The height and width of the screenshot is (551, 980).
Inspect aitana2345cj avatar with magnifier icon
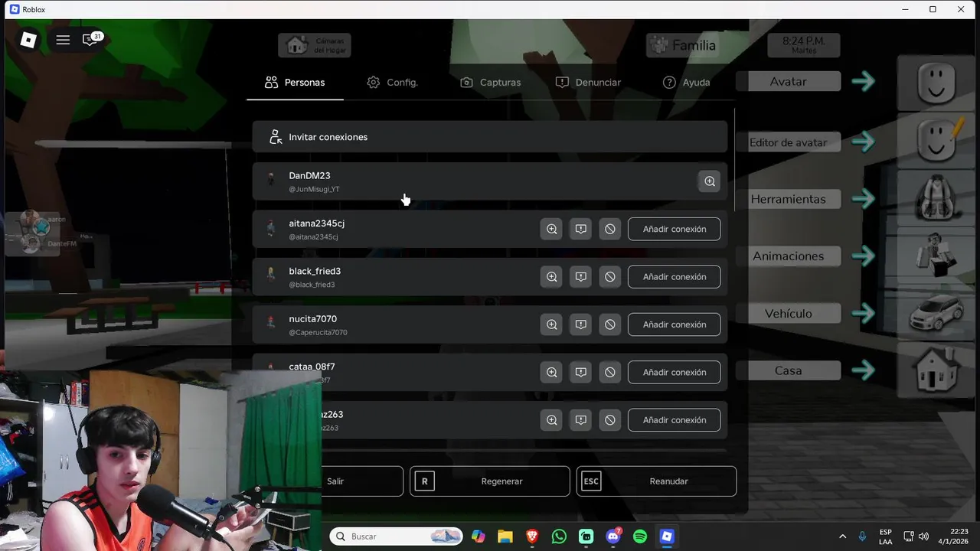(551, 229)
